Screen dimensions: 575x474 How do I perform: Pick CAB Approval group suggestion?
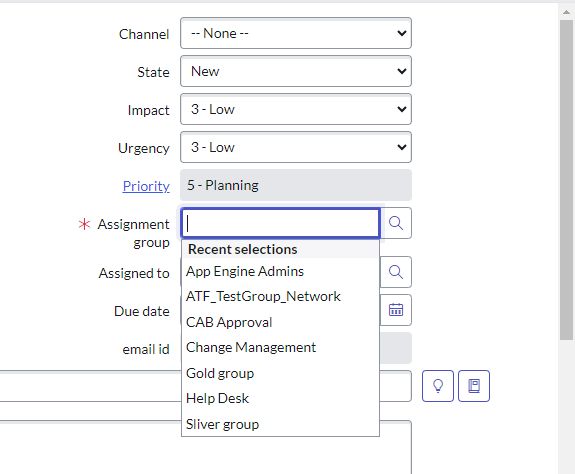tap(281, 322)
